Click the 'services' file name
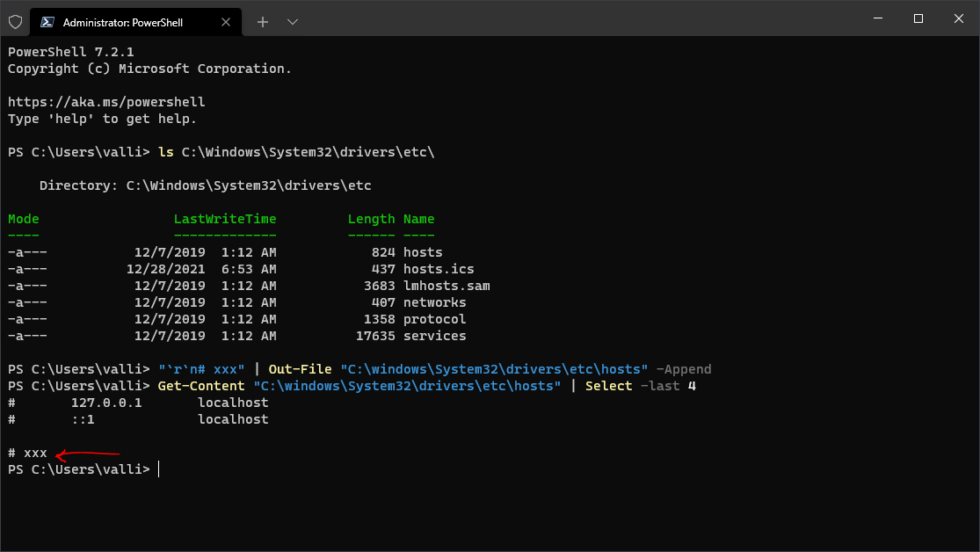The width and height of the screenshot is (980, 552). [x=434, y=336]
